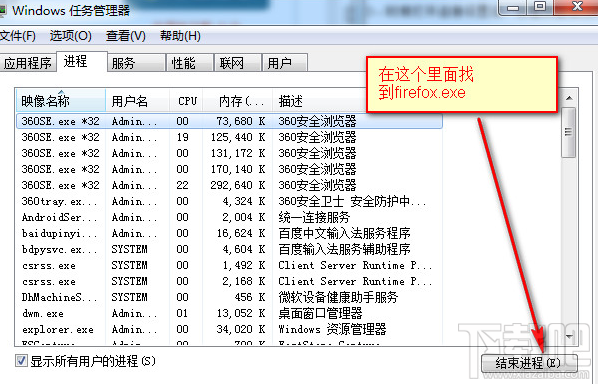Click the 456 K memory value
This screenshot has width=598, height=384.
250,297
